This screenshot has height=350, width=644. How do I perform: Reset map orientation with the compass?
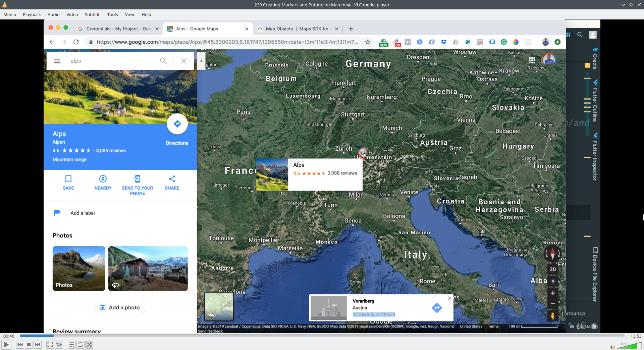click(x=552, y=254)
